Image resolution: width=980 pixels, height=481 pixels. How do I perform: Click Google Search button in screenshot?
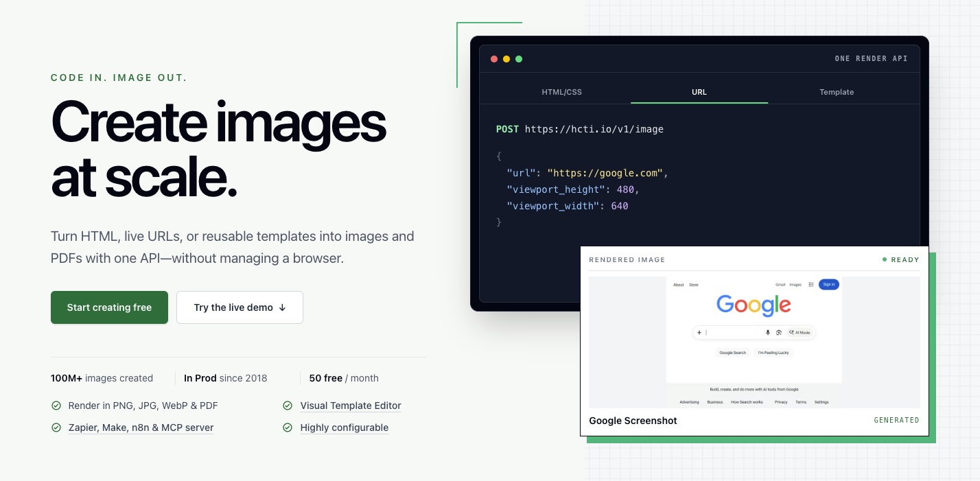(x=732, y=353)
